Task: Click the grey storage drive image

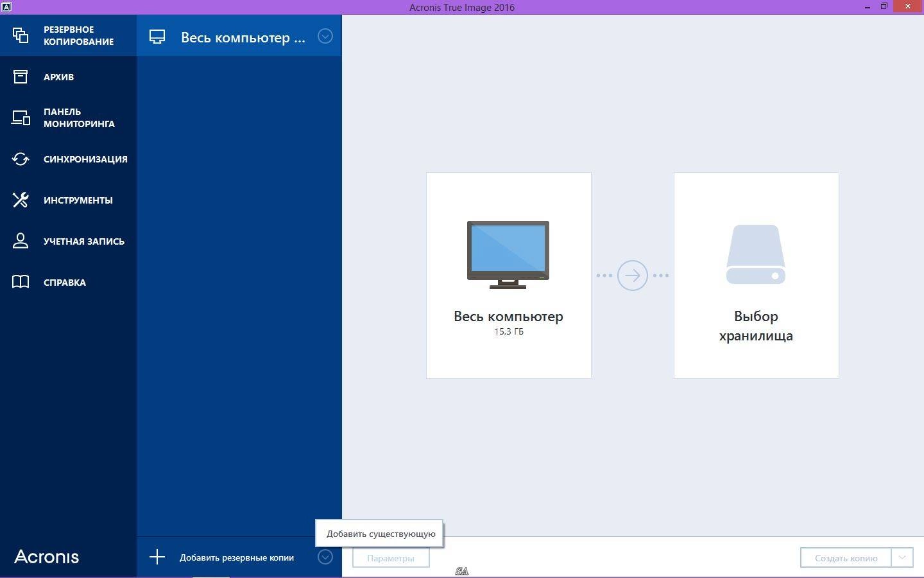Action: (x=756, y=254)
